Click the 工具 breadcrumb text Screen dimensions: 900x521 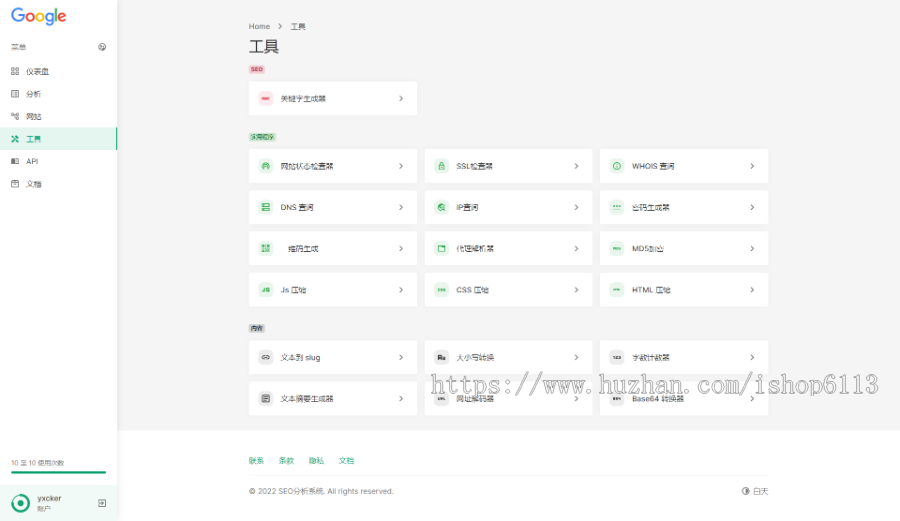tap(298, 26)
